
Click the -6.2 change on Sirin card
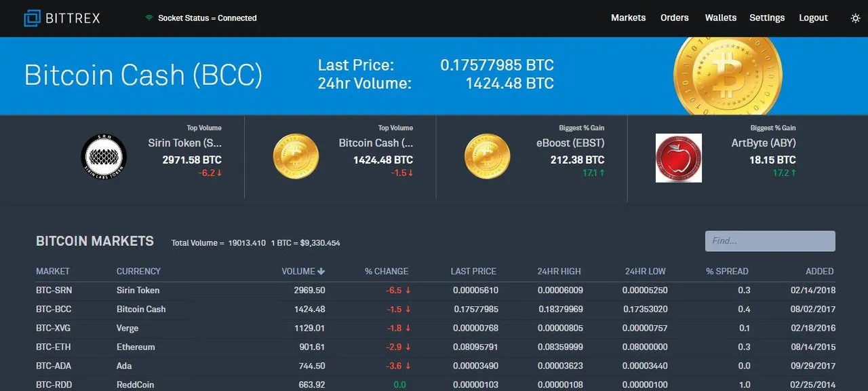click(x=210, y=173)
